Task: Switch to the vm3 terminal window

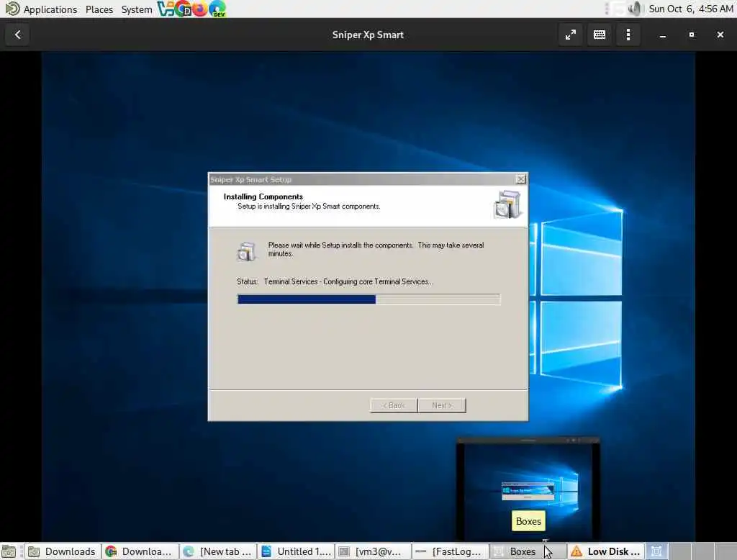Action: point(374,551)
